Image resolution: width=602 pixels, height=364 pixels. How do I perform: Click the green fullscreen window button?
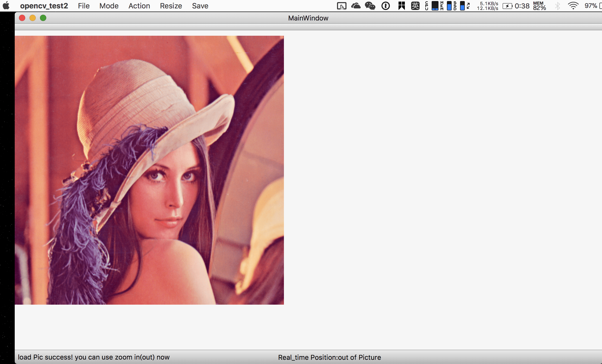tap(43, 18)
